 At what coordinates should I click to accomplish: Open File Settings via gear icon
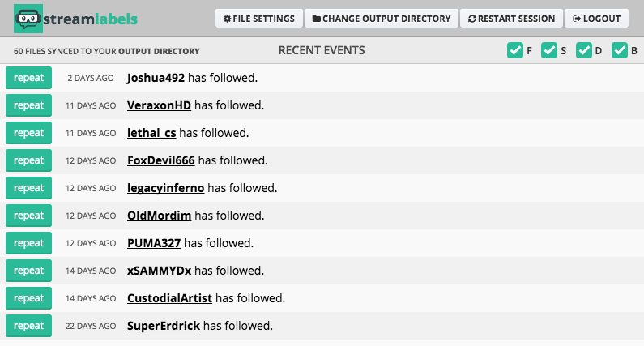coord(227,19)
